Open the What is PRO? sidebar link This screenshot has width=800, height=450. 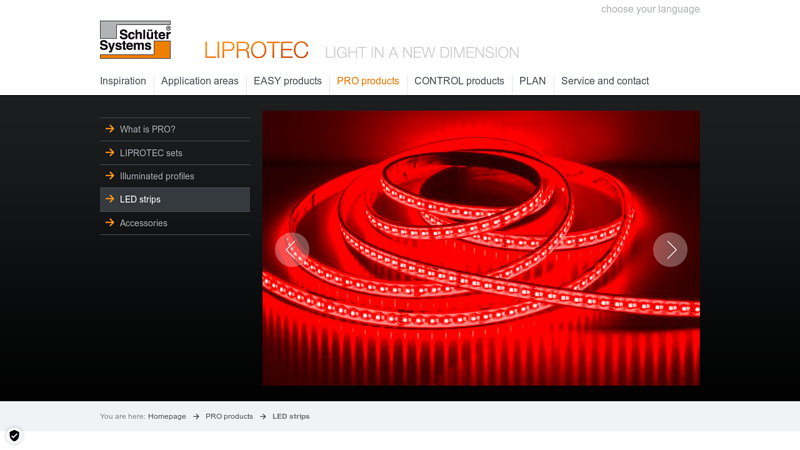175,129
